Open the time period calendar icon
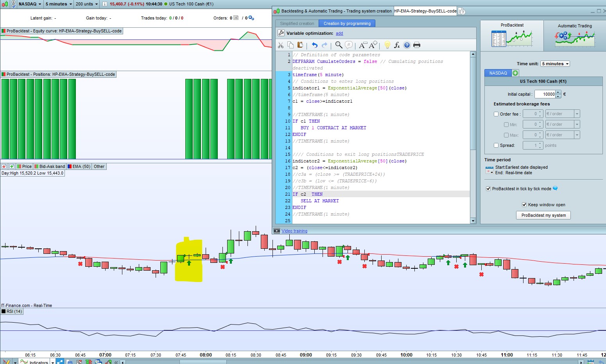This screenshot has height=364, width=606. (489, 170)
